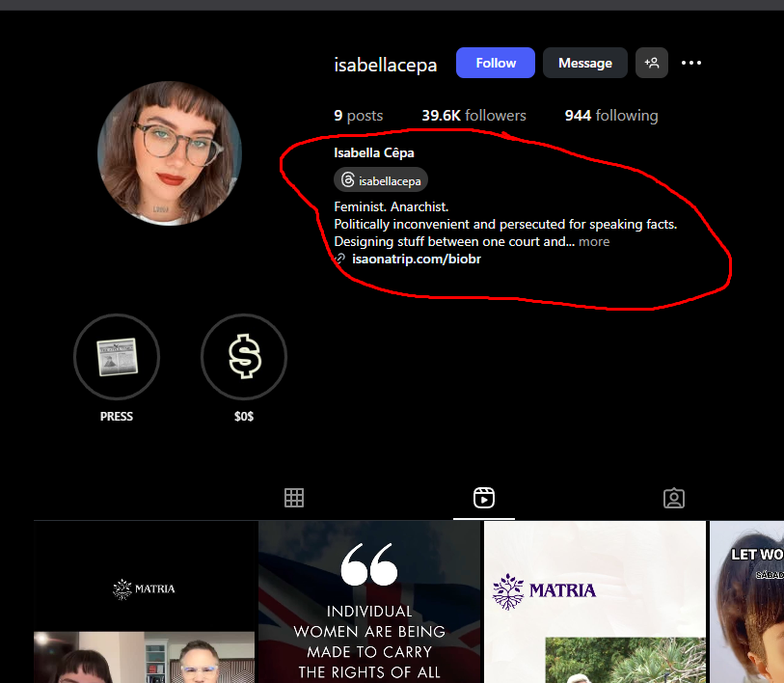
Task: Click the blue Follow button
Action: (x=495, y=63)
